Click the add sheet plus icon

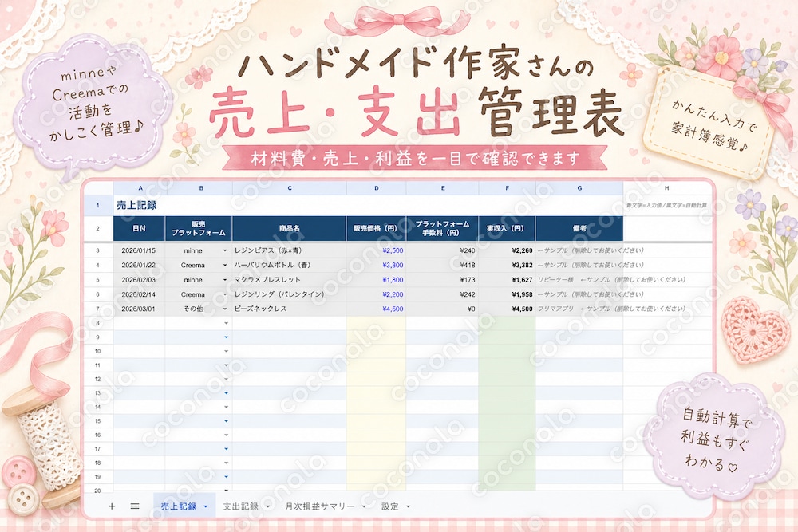pos(112,506)
